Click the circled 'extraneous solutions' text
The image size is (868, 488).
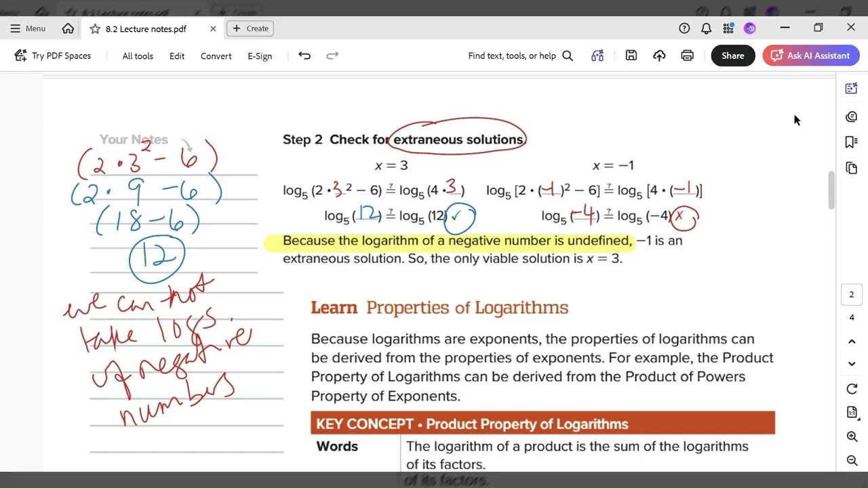(458, 140)
